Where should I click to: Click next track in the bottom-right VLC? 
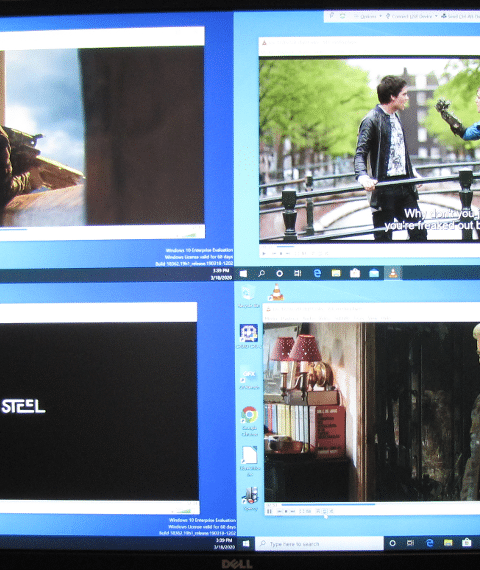pyautogui.click(x=293, y=511)
